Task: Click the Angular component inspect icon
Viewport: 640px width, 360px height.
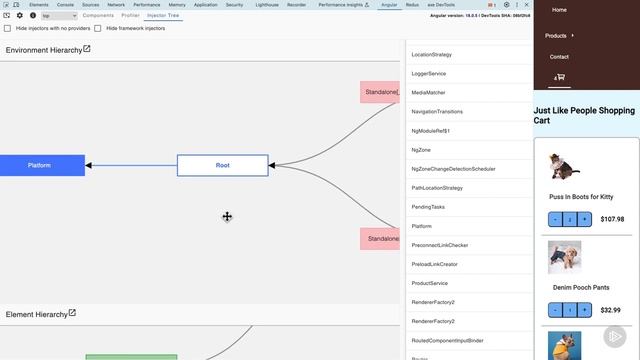Action: (7, 16)
